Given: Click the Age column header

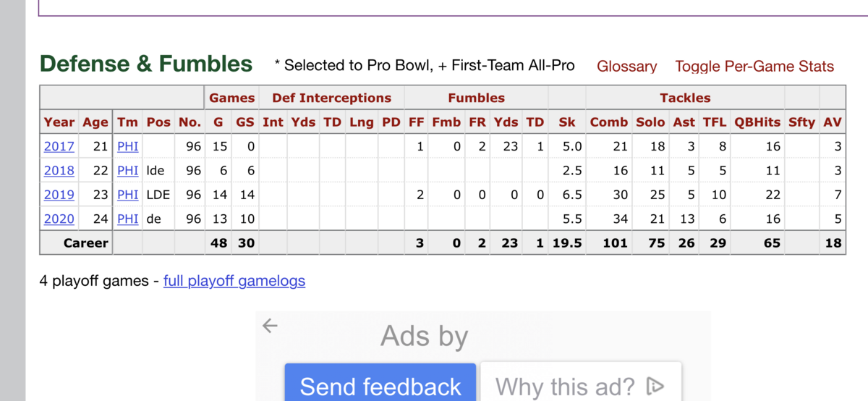Looking at the screenshot, I should point(95,122).
